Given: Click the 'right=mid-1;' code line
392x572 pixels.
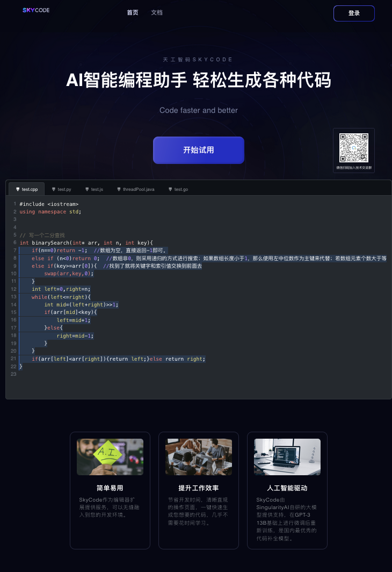Looking at the screenshot, I should tap(75, 335).
